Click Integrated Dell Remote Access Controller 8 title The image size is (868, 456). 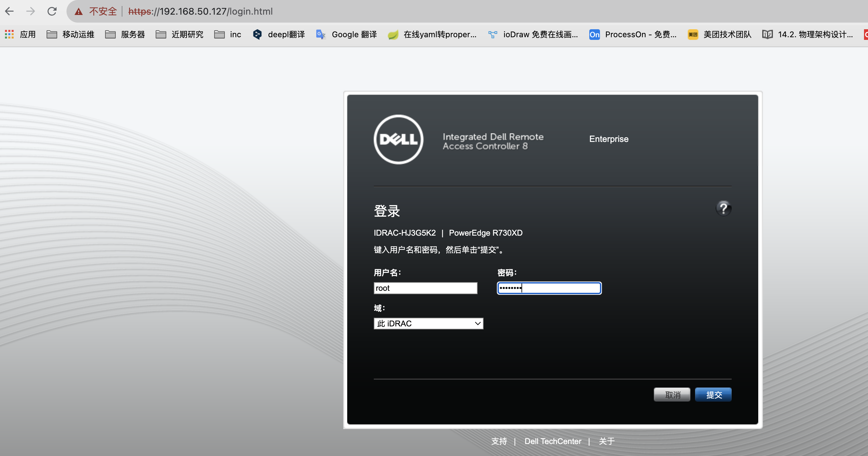[x=493, y=142]
